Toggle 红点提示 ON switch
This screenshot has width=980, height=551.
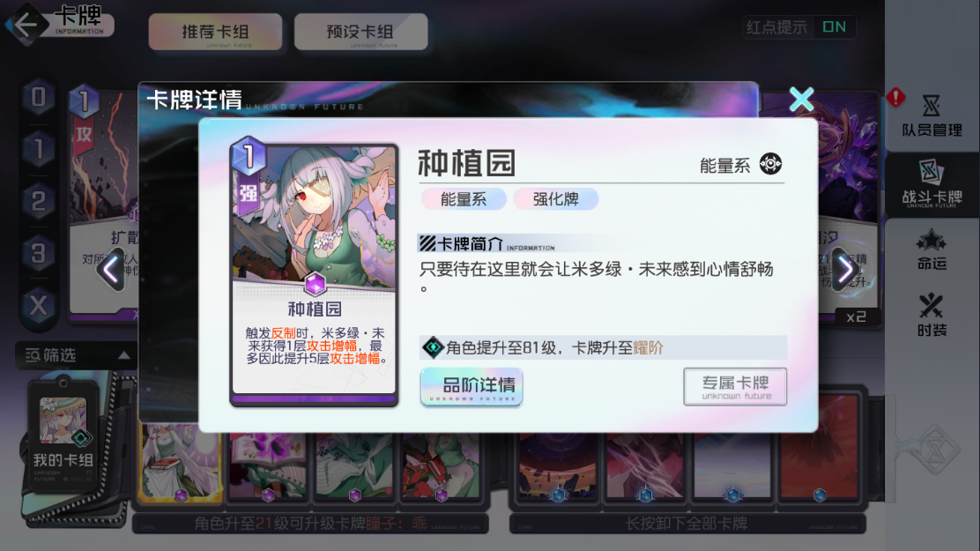(x=833, y=27)
